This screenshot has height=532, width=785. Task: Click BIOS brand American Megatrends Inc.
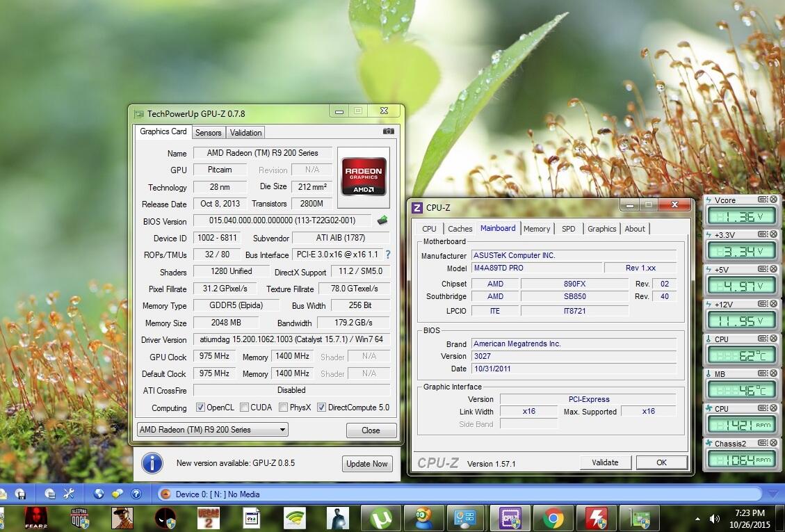pyautogui.click(x=574, y=344)
